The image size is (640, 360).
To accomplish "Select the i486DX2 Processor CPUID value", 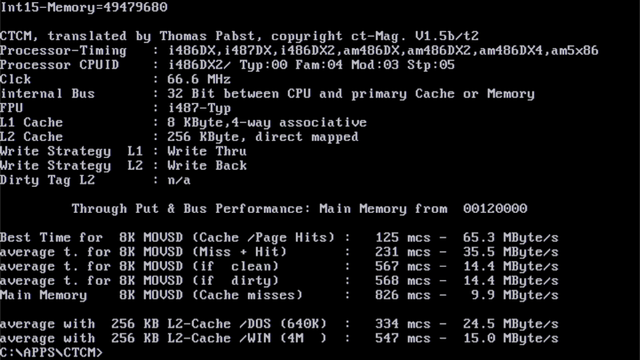I will [x=199, y=65].
